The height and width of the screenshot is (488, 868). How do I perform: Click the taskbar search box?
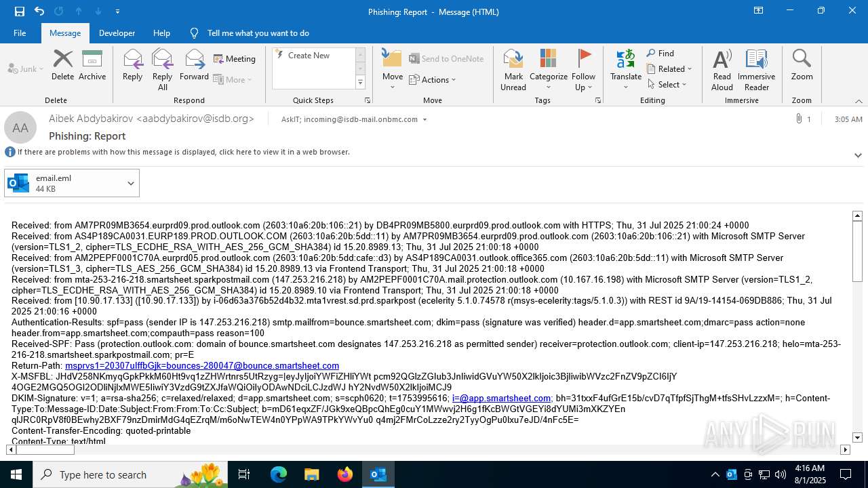point(132,474)
